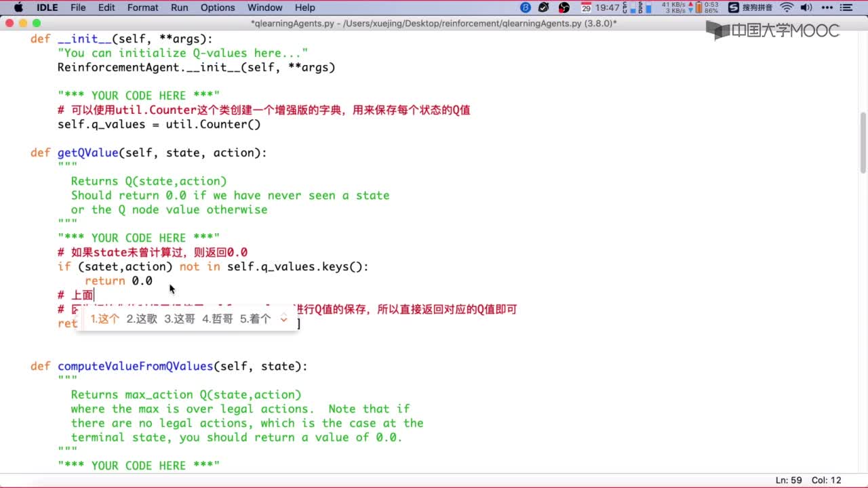The image size is (868, 488).
Task: Zoom the IDLE editor window
Action: tap(37, 23)
